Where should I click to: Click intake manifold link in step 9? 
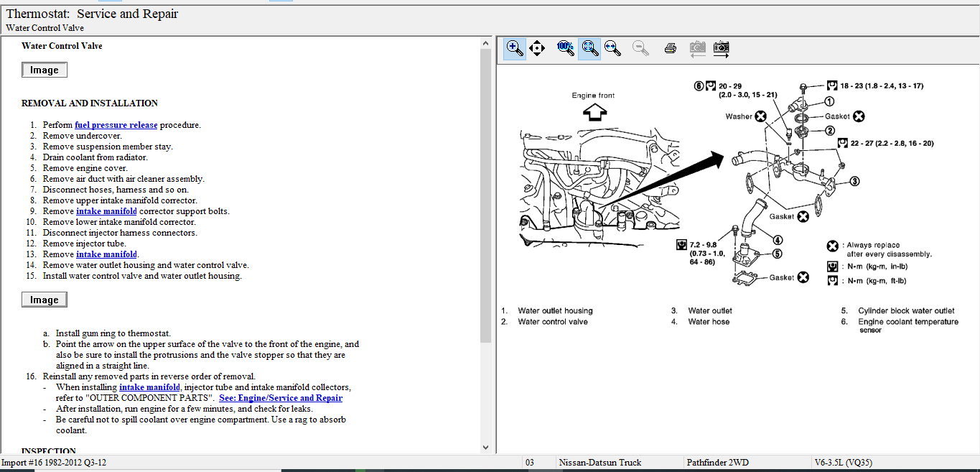[x=106, y=211]
